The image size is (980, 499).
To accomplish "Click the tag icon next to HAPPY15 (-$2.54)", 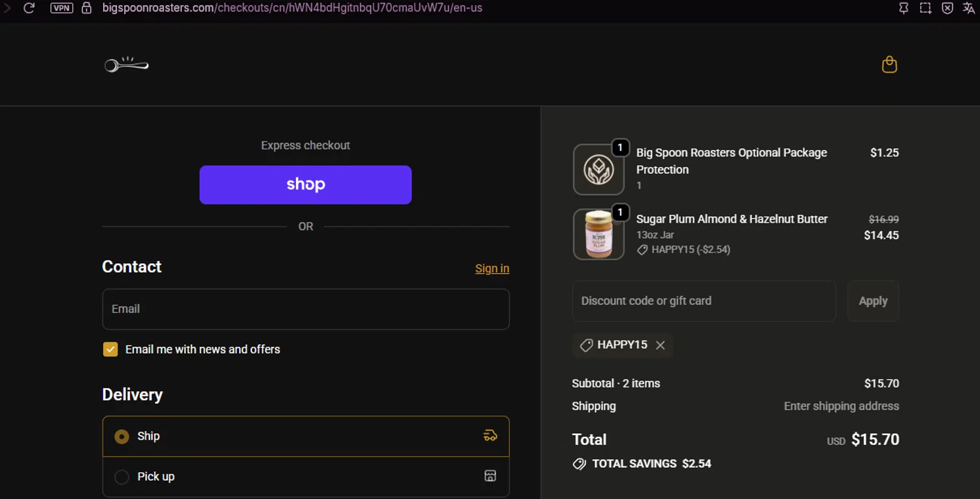I will click(x=642, y=249).
